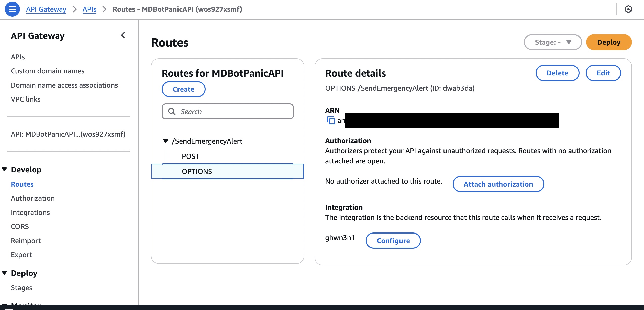
Task: Copy the ARN using the copy icon
Action: pos(331,120)
